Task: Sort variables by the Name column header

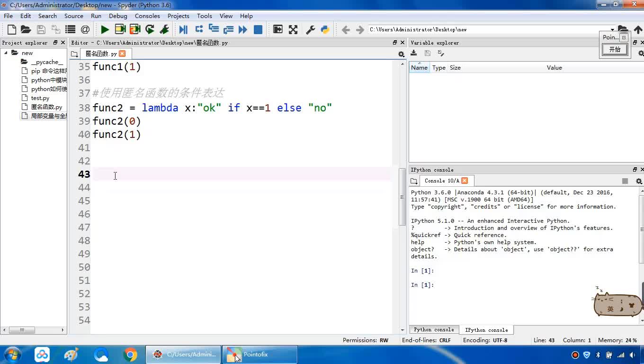Action: click(419, 68)
